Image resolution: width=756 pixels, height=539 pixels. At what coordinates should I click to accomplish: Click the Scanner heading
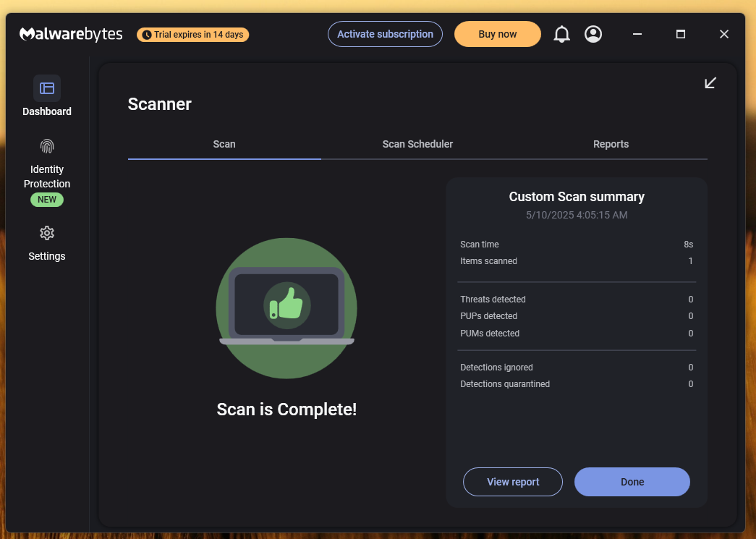(160, 104)
